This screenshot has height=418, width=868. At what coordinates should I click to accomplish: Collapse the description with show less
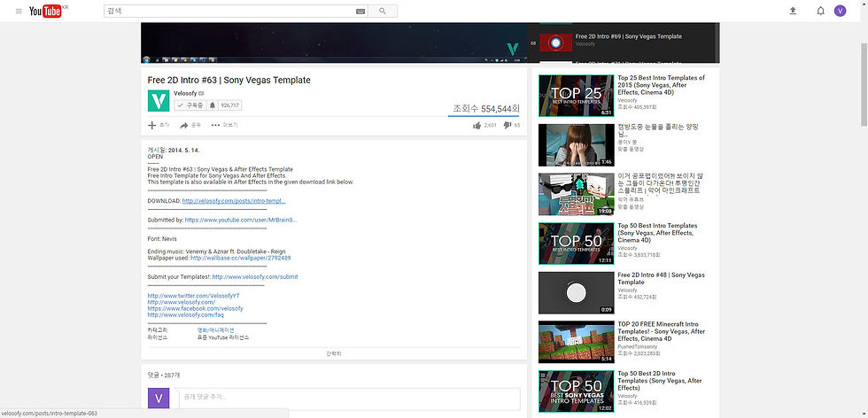(x=334, y=353)
